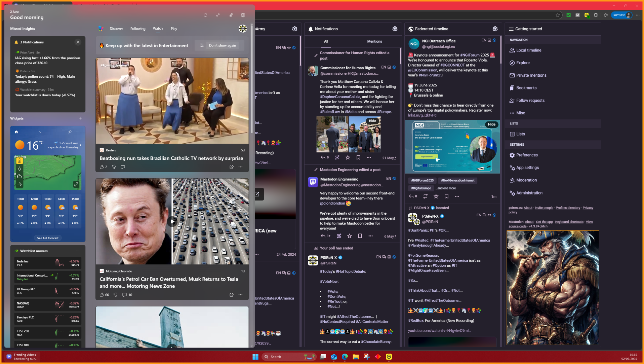Switch to the Discover tab
This screenshot has width=644, height=364.
(x=116, y=29)
